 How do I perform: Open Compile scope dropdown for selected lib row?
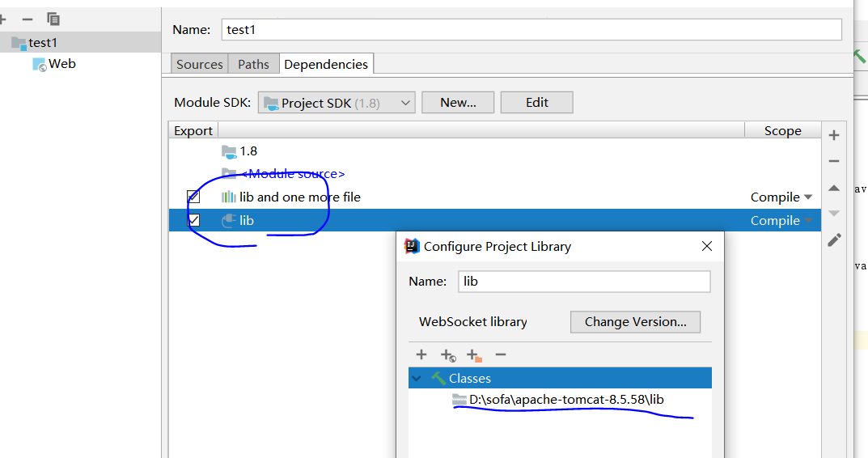point(781,220)
